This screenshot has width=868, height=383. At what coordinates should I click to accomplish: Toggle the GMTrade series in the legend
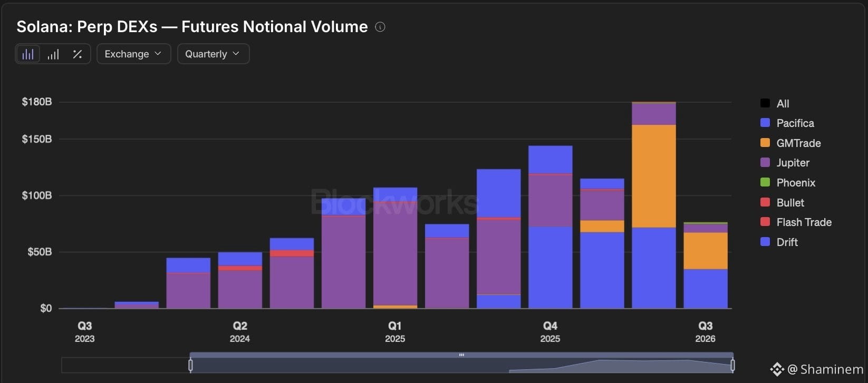click(x=790, y=143)
